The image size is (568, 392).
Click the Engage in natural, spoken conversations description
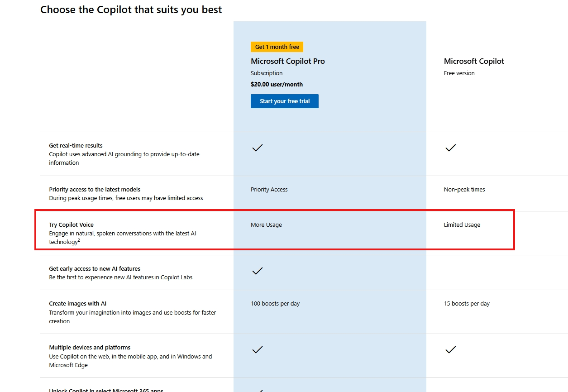[x=122, y=238]
